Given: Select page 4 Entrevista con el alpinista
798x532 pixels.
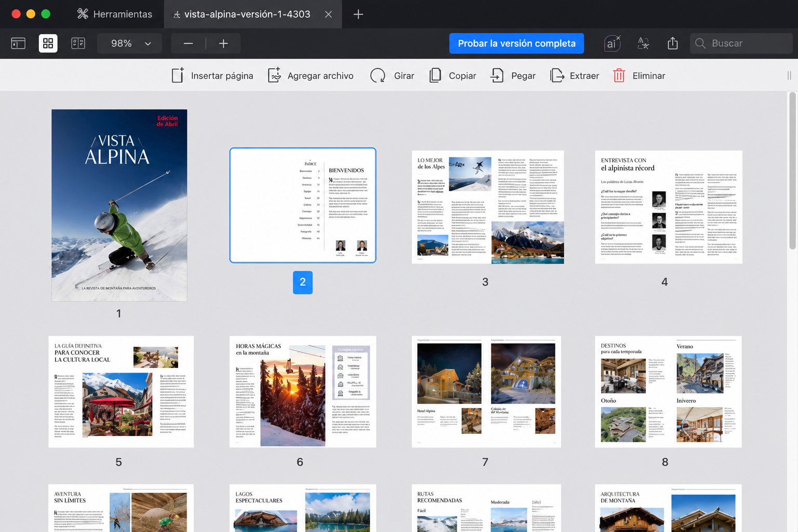Looking at the screenshot, I should (x=669, y=207).
